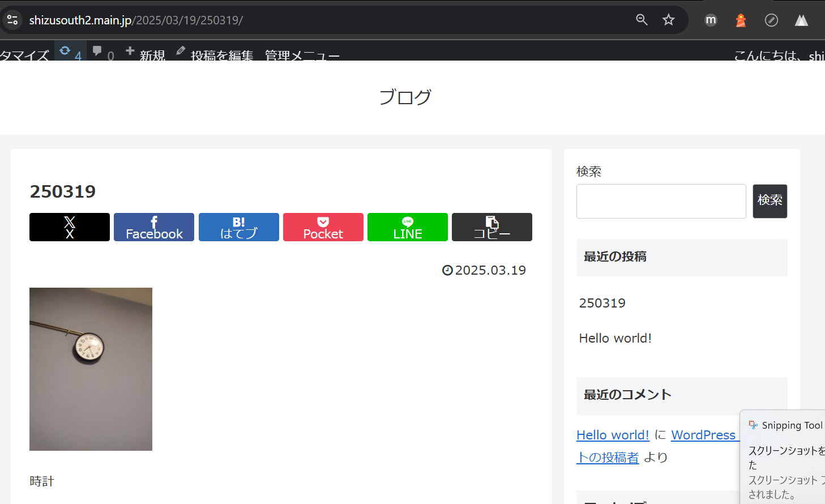
Task: Save the post to Pocket
Action: click(323, 227)
